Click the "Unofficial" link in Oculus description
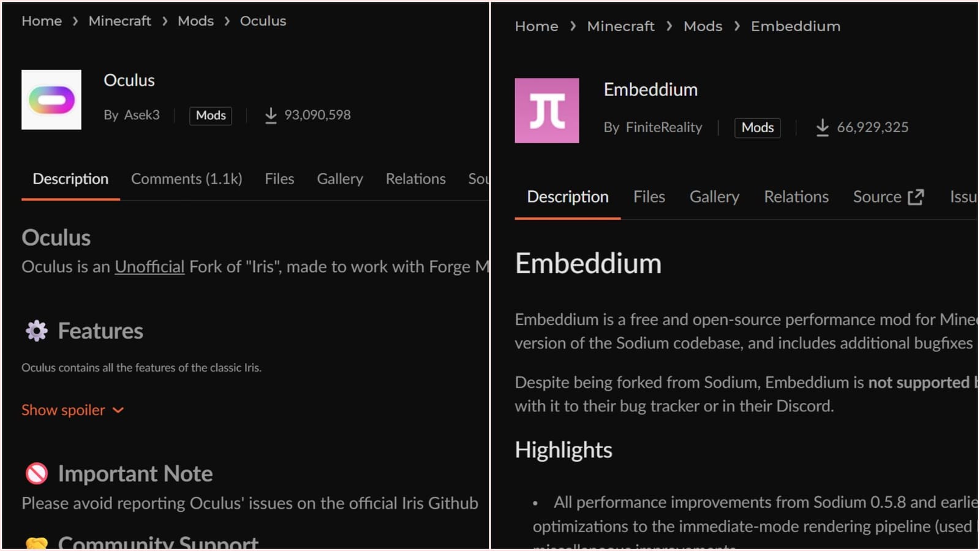 click(149, 266)
